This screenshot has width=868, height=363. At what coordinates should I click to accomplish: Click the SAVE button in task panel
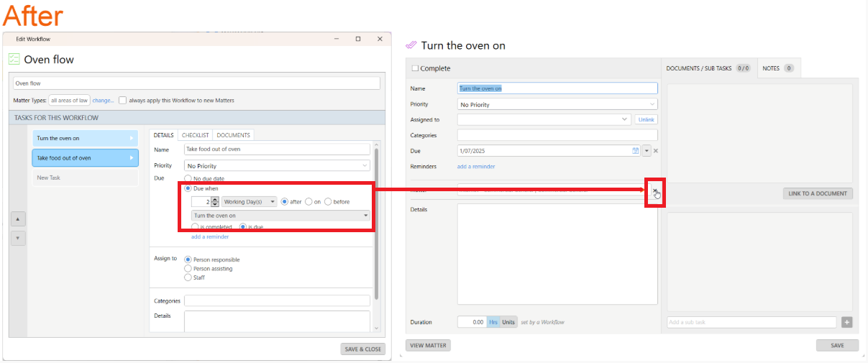click(837, 345)
